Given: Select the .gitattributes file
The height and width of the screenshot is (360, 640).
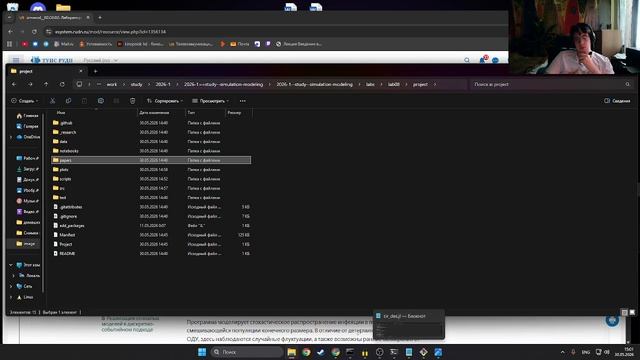Looking at the screenshot, I should [151, 207].
